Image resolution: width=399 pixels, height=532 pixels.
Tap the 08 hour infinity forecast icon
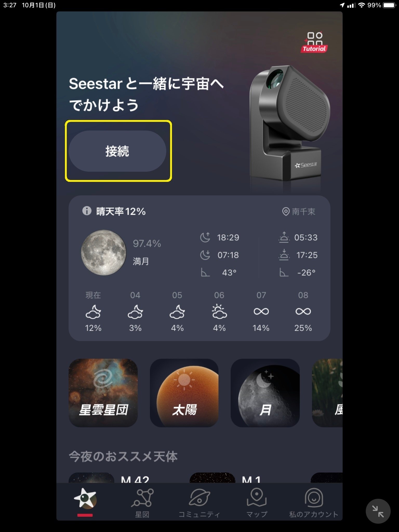[303, 311]
